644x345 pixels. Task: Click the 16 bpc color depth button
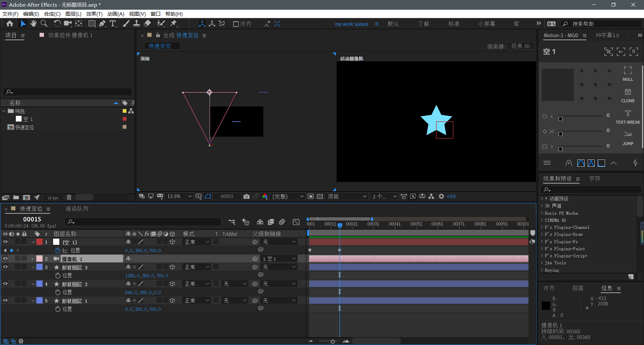pyautogui.click(x=53, y=198)
